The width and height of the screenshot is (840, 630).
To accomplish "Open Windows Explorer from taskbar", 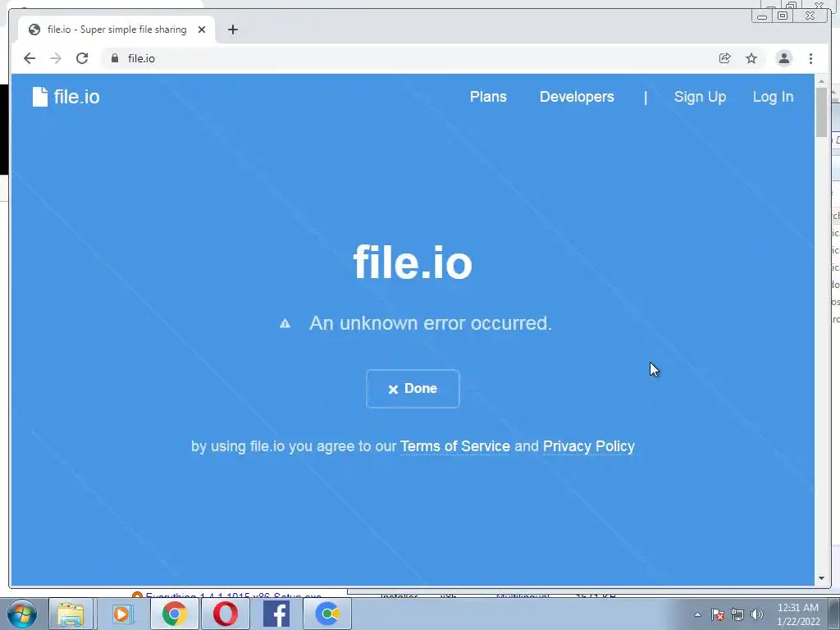I will coord(71,614).
